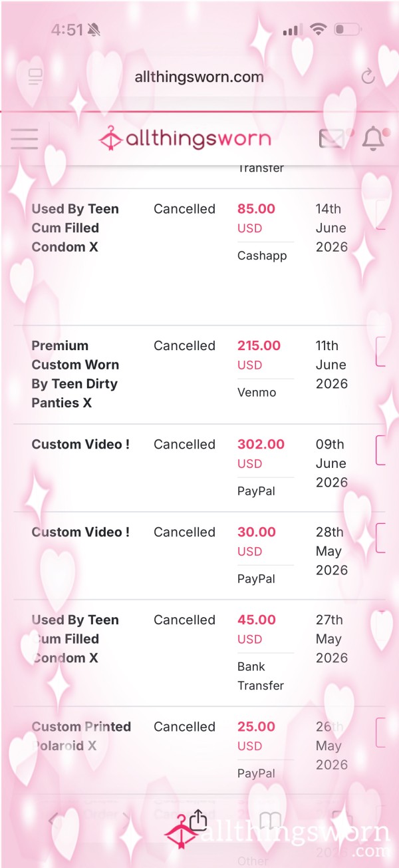Open the page format icon in the address bar
The width and height of the screenshot is (399, 868).
35,77
